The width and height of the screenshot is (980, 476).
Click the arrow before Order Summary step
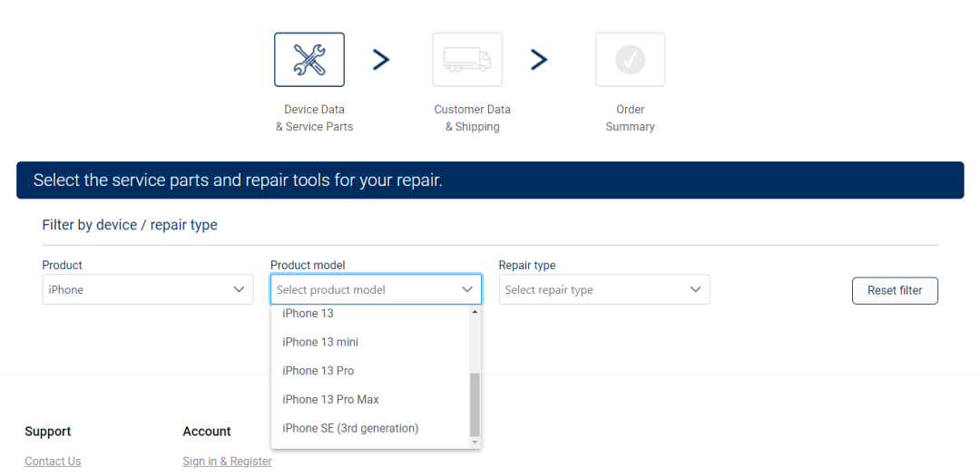(539, 60)
